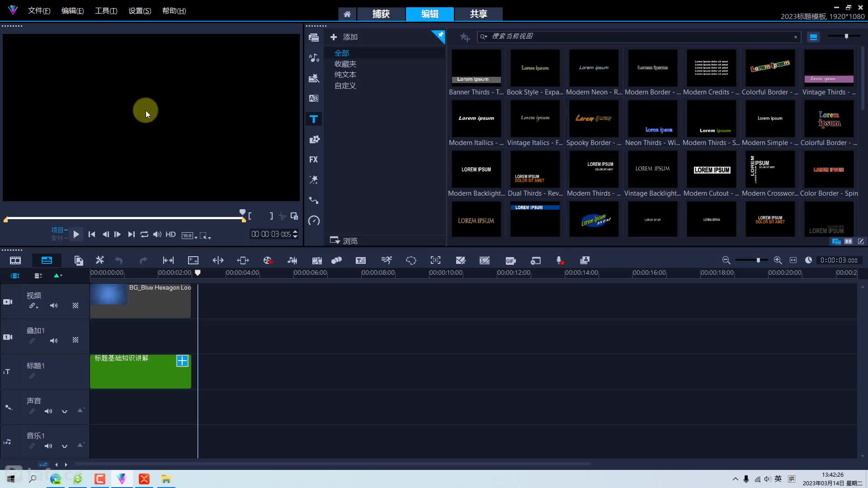
Task: Switch to Timeline view icon
Action: click(x=47, y=260)
